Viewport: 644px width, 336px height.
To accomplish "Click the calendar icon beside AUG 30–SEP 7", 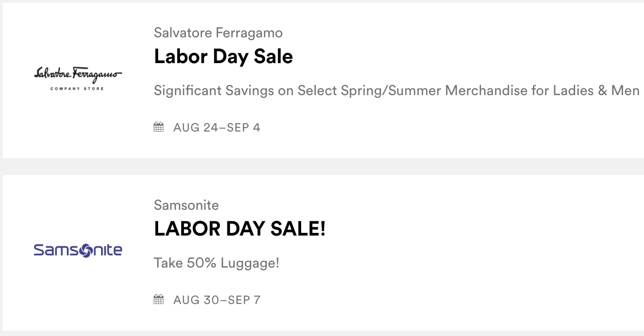I will coord(159,300).
